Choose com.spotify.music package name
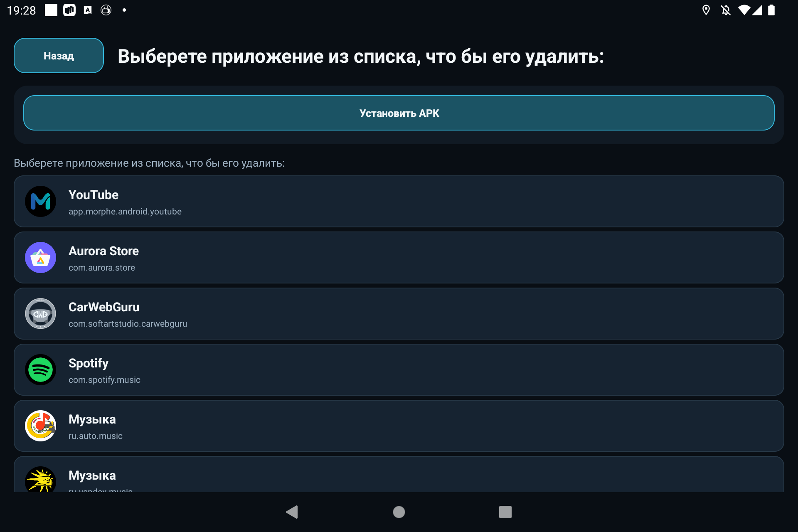 point(104,380)
